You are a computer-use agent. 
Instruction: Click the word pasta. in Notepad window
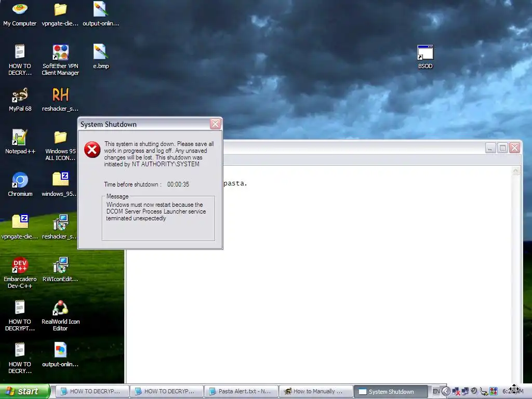tap(235, 183)
